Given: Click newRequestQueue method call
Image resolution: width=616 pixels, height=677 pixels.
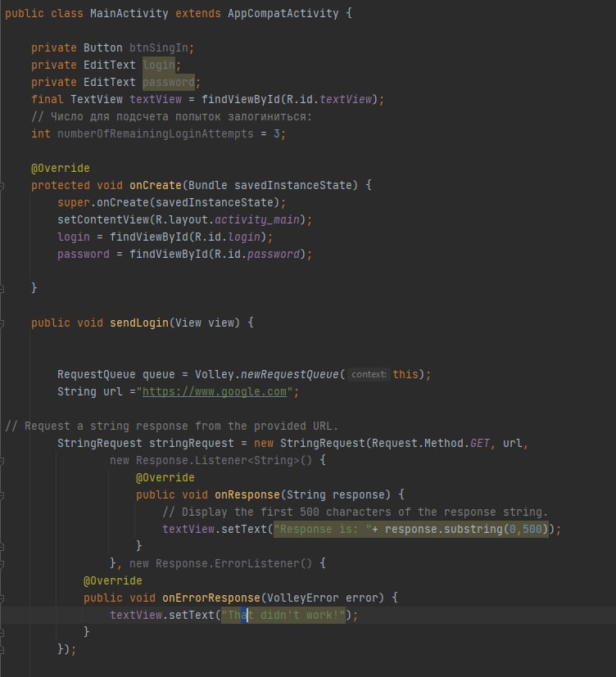Looking at the screenshot, I should pos(289,374).
